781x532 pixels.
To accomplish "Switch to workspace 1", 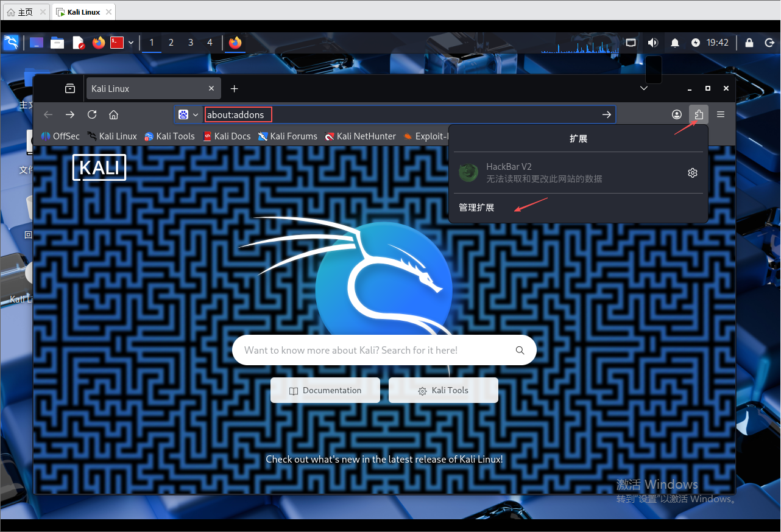I will pyautogui.click(x=152, y=43).
